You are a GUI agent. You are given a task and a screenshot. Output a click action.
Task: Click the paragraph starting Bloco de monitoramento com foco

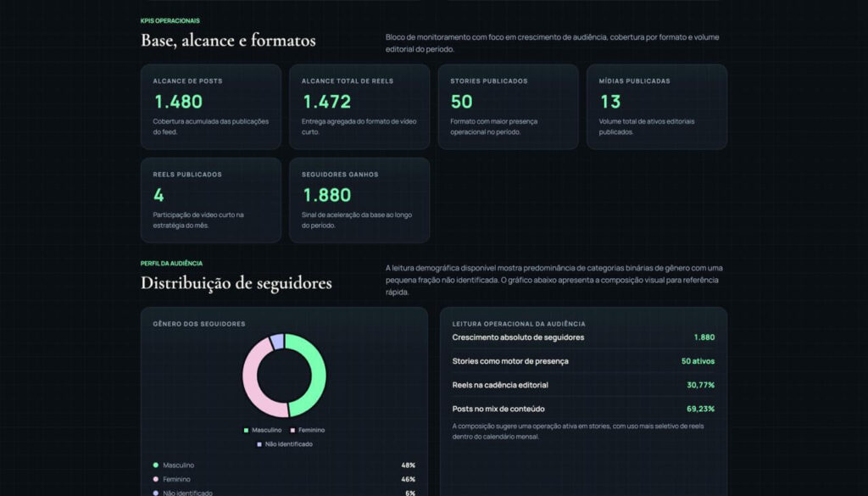pos(553,43)
